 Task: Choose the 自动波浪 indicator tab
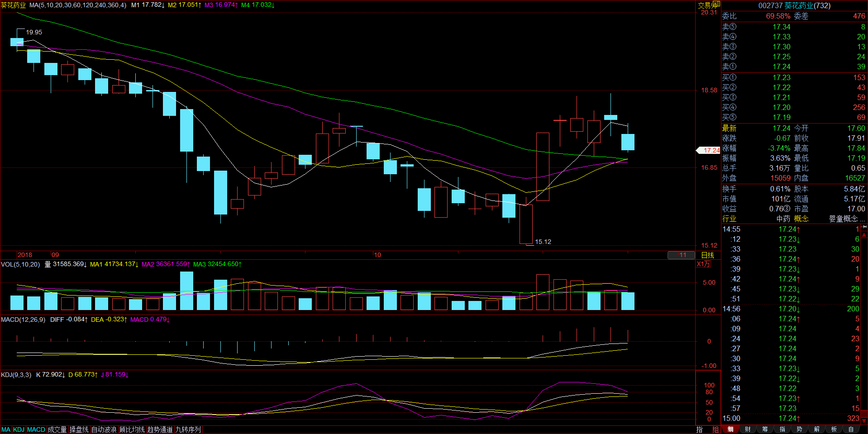pos(104,429)
